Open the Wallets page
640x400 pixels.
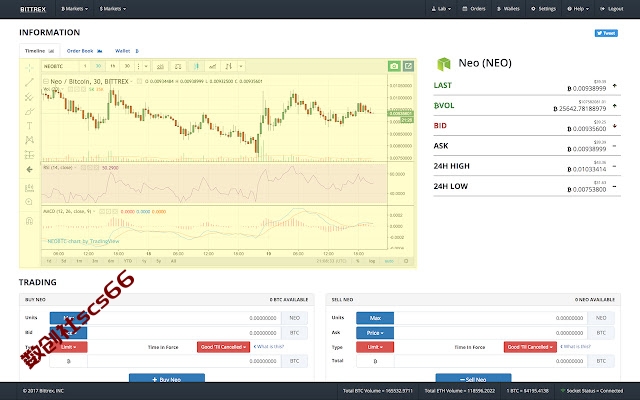508,9
